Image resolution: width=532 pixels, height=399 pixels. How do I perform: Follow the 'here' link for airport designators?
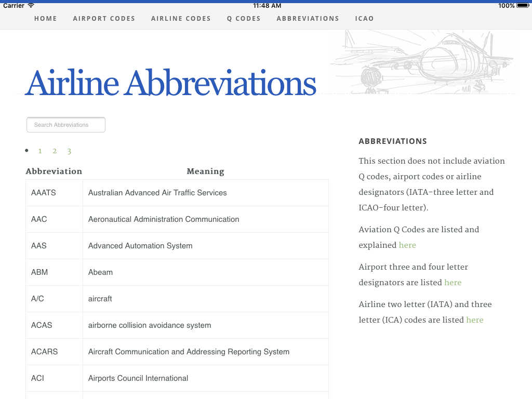pos(453,282)
